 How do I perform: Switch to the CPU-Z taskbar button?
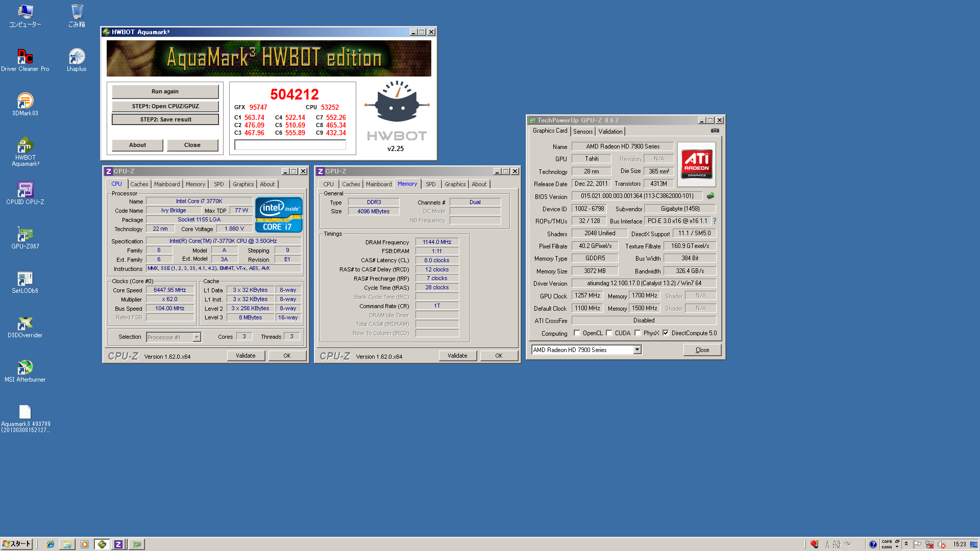(118, 544)
